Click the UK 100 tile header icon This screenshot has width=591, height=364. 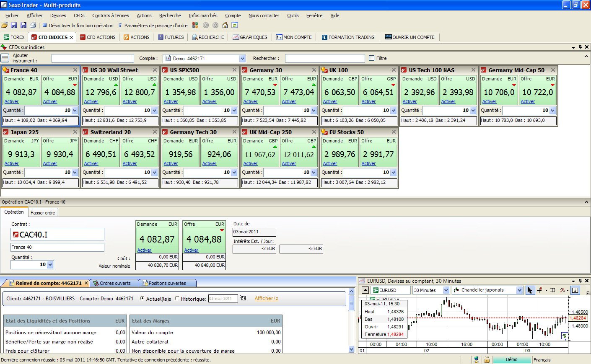(324, 70)
